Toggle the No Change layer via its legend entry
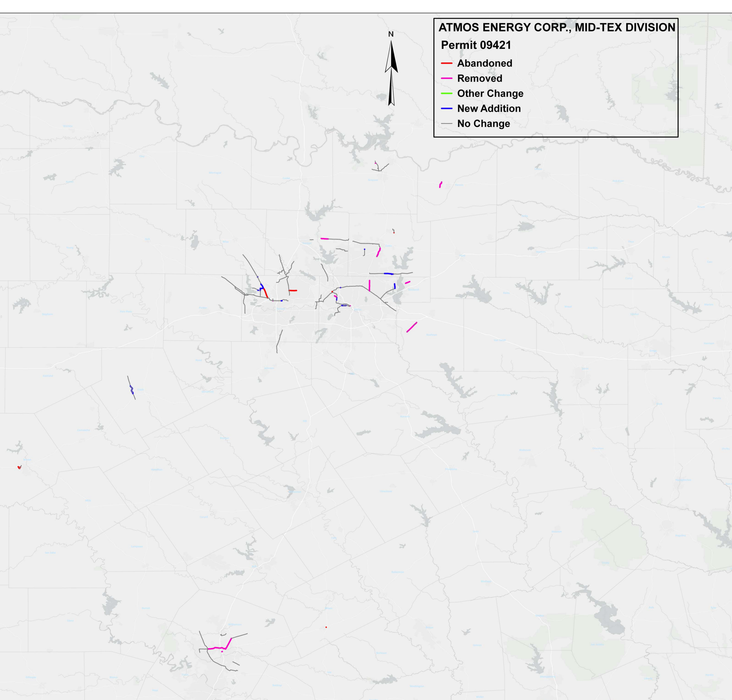The height and width of the screenshot is (700, 732). pos(484,124)
